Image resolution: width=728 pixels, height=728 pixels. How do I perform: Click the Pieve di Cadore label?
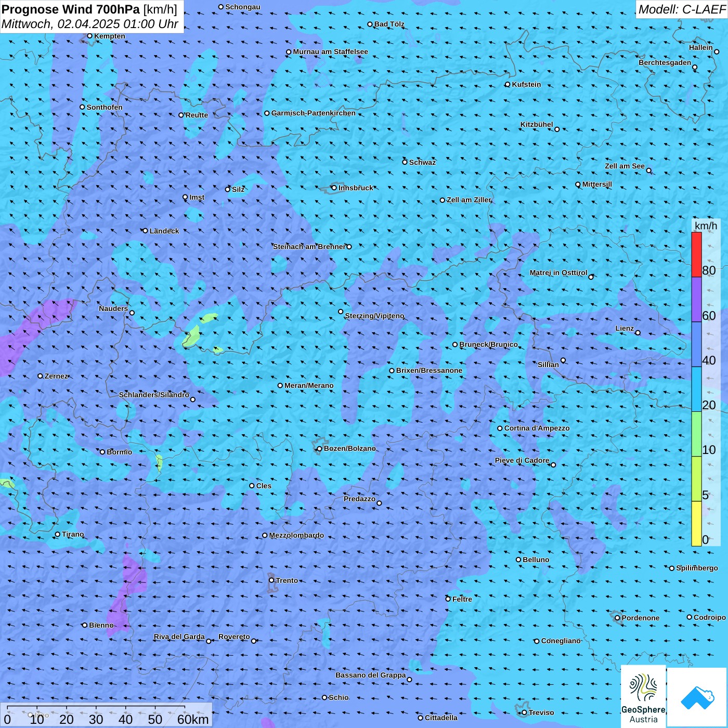[x=522, y=460]
